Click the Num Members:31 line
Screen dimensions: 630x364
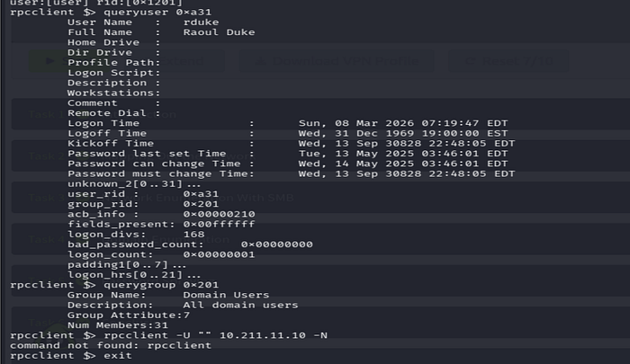point(118,325)
